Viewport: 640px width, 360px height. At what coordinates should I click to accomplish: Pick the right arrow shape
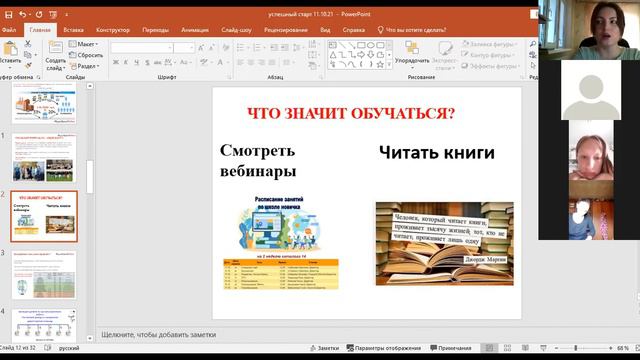click(361, 55)
